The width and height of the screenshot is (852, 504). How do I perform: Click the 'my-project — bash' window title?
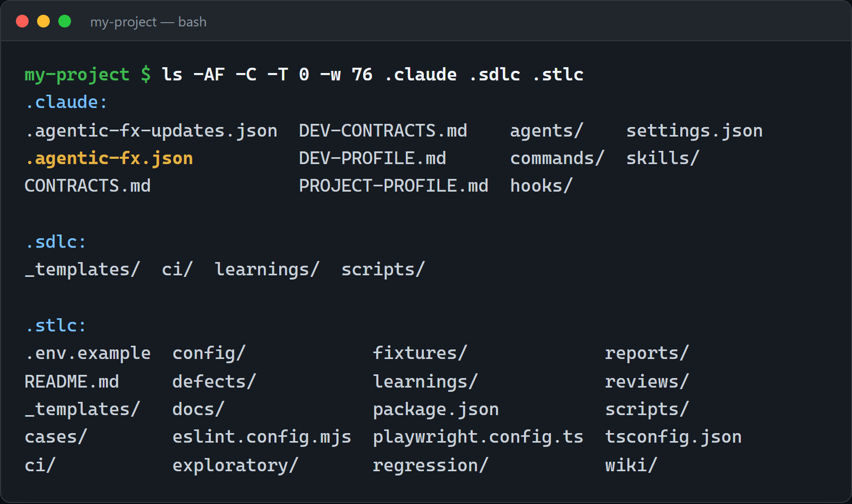(148, 22)
